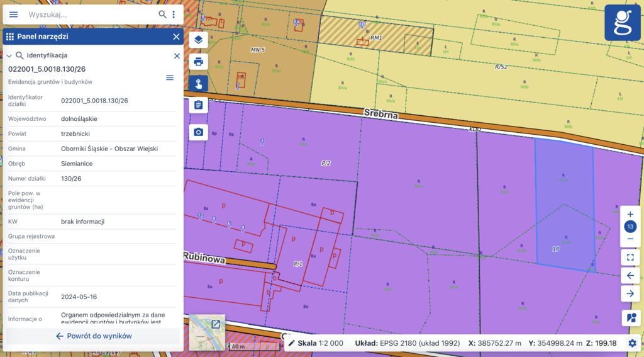The image size is (644, 357).
Task: Open the three-dot search options menu
Action: [x=174, y=14]
